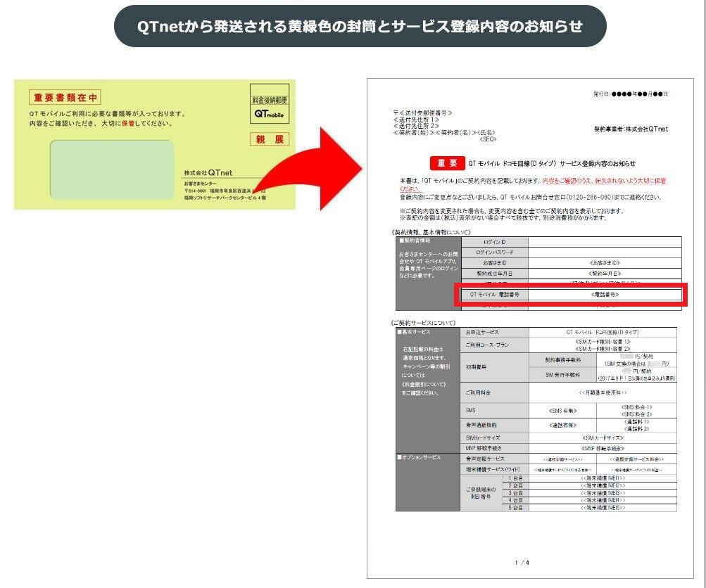Click the '発行日' date at document top

coord(631,94)
